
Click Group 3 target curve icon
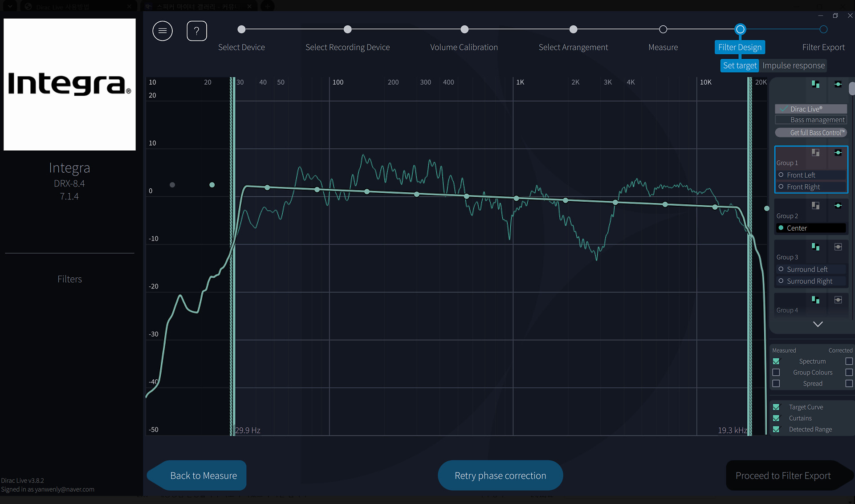[838, 247]
